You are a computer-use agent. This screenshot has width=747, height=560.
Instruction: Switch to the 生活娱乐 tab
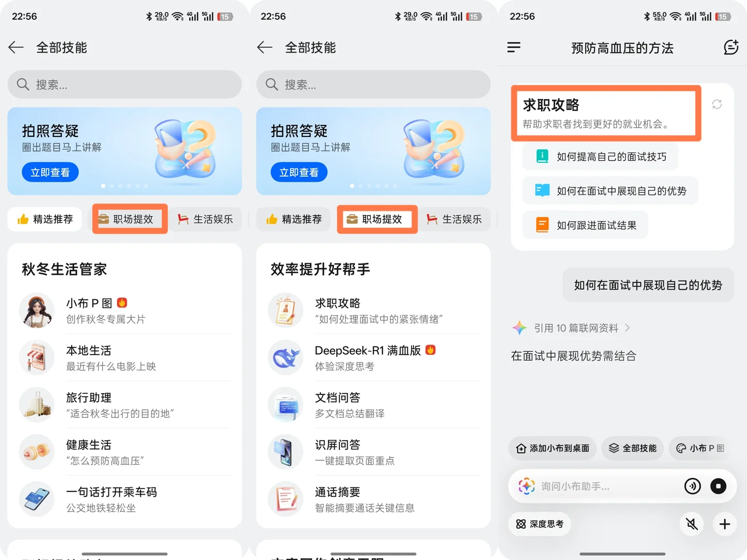coord(205,219)
